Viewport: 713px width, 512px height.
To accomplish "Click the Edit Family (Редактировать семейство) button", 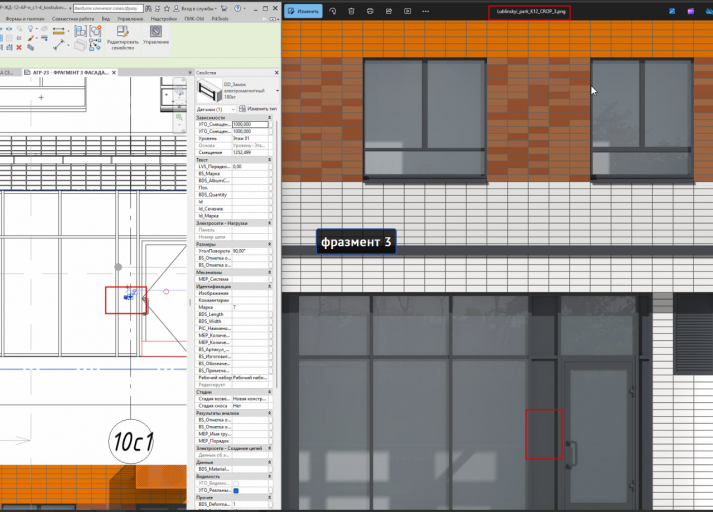I will (122, 37).
